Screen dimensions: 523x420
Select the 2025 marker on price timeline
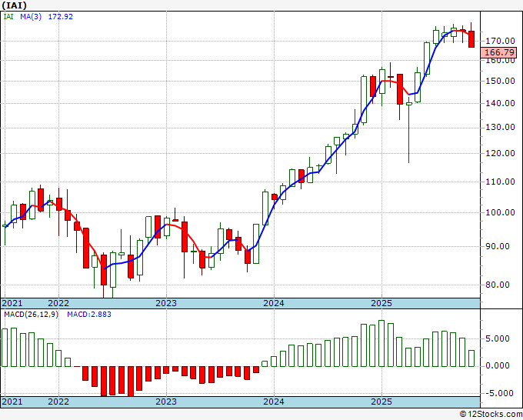(381, 303)
